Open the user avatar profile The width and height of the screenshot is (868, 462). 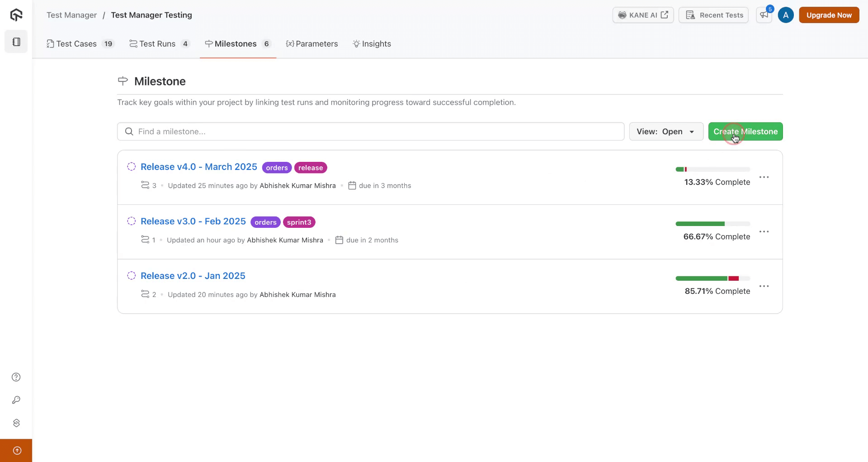(786, 15)
